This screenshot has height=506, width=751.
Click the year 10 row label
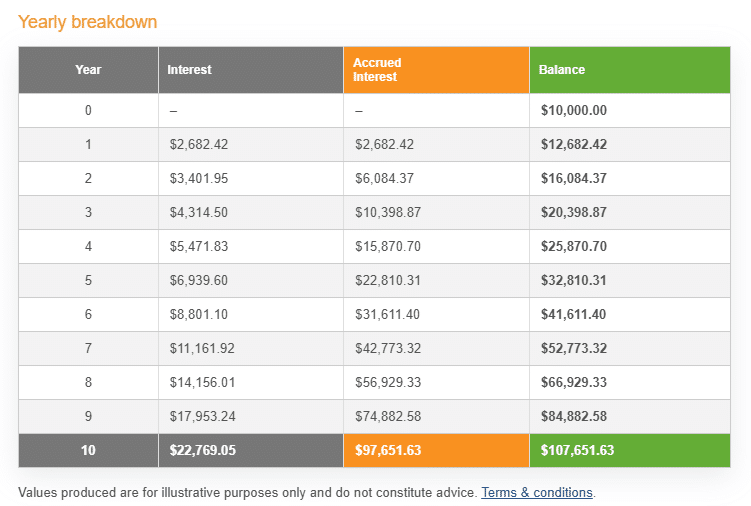click(x=88, y=450)
